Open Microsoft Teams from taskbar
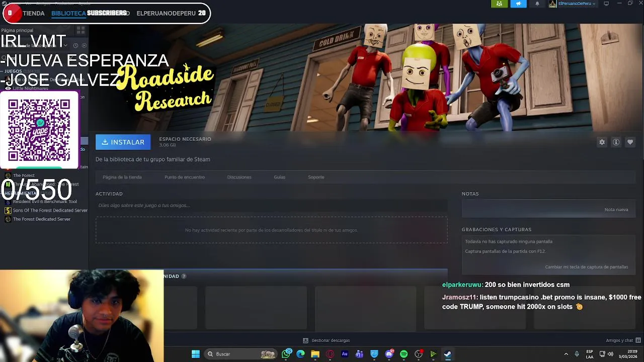Viewport: 644px width, 362px height. 359,354
